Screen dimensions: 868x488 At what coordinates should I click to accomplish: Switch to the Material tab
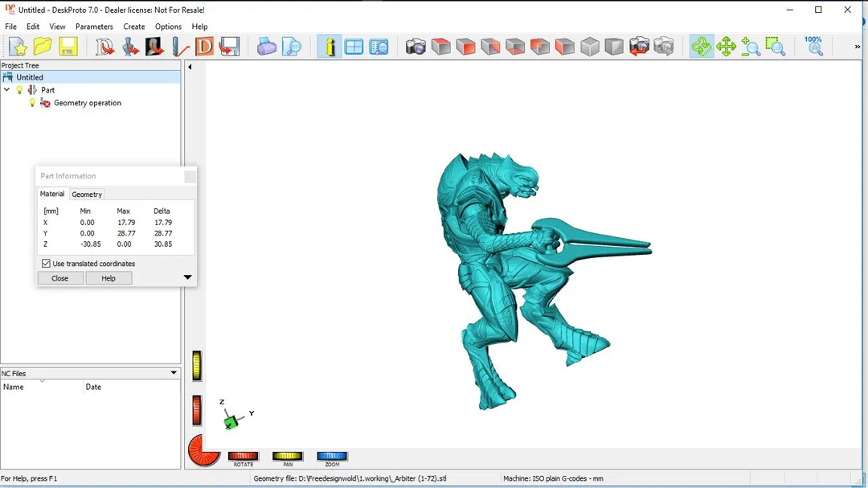coord(52,194)
